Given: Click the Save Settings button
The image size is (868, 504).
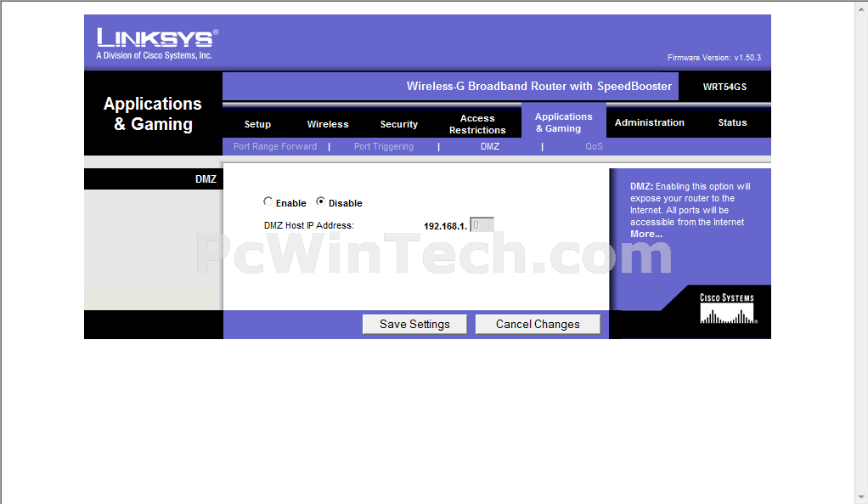Looking at the screenshot, I should point(414,324).
